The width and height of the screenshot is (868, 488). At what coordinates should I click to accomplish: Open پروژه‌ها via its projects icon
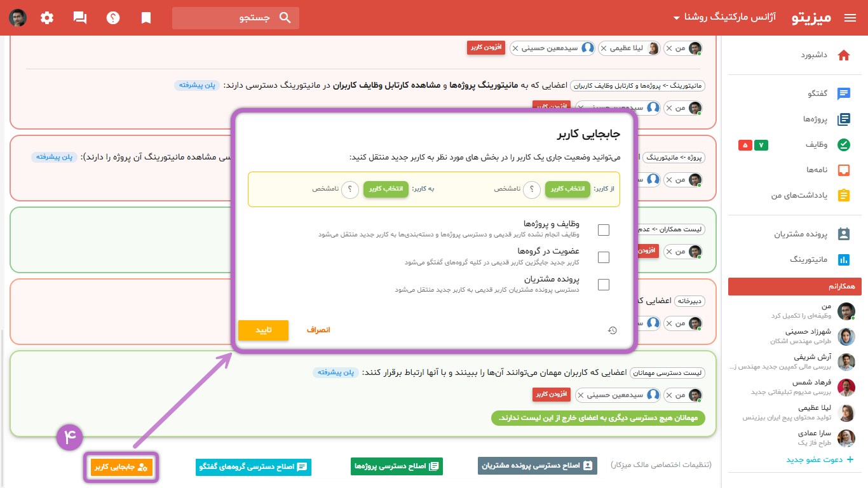tap(844, 119)
